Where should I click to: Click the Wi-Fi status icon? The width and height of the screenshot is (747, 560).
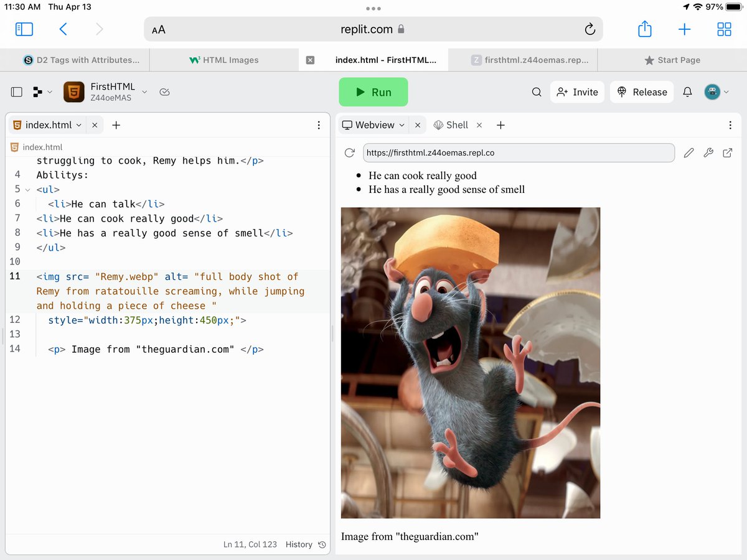[698, 7]
